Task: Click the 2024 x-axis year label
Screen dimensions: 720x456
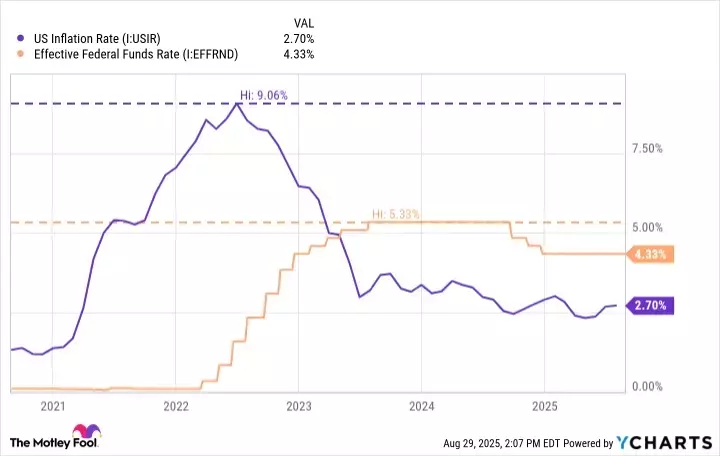Action: click(421, 406)
